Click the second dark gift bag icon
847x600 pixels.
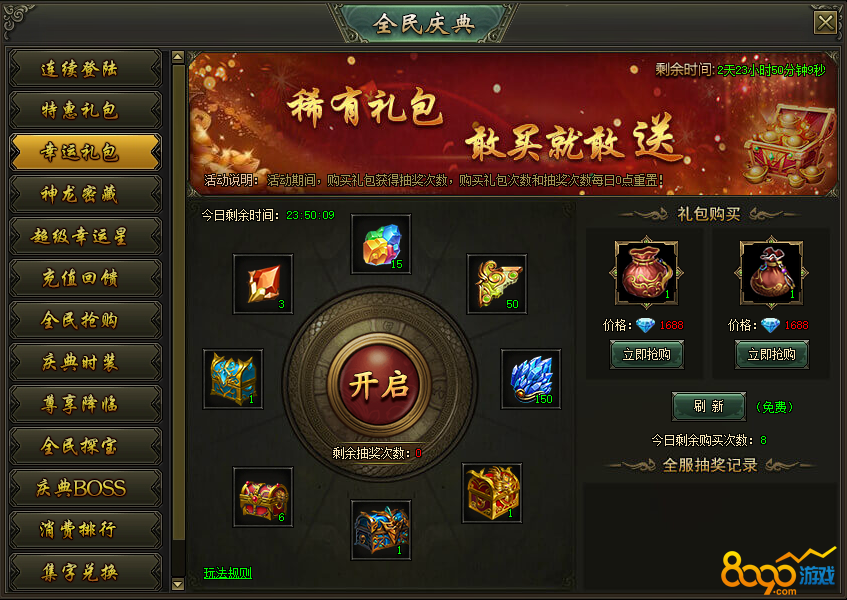click(771, 272)
